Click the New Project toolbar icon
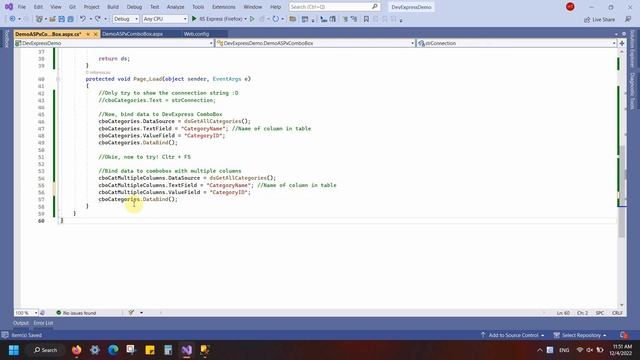Screen dimensions: 640x360 (39, 19)
